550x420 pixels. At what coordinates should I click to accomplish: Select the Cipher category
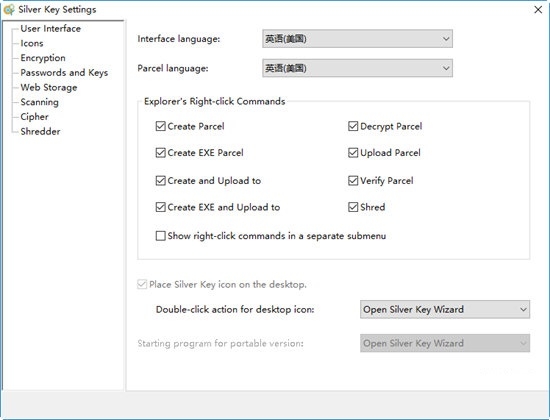coord(34,117)
